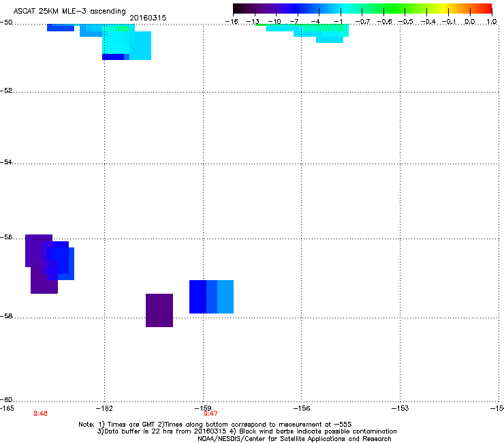Click the red time stamp 9:48
Viewport: 504px width, 443px height.
click(x=40, y=414)
